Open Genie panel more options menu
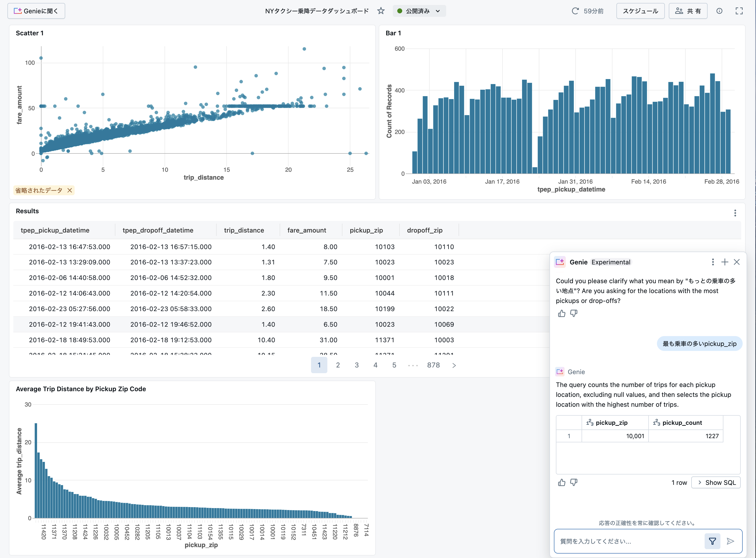The height and width of the screenshot is (558, 756). 713,262
